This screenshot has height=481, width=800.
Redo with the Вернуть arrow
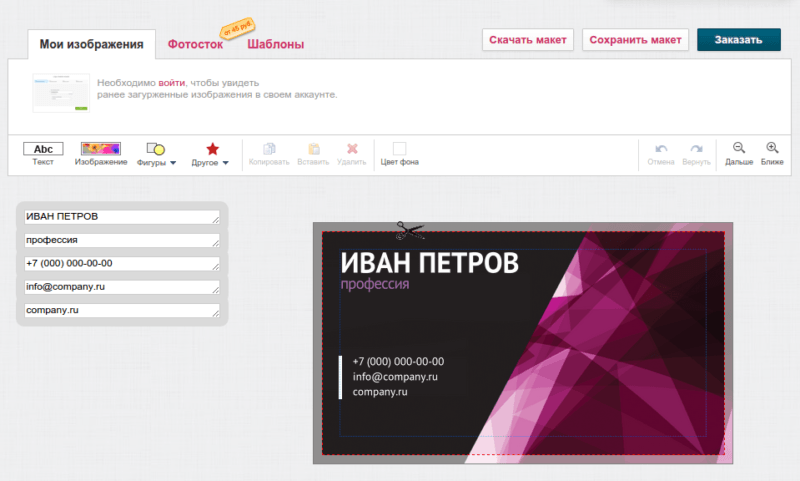(696, 148)
